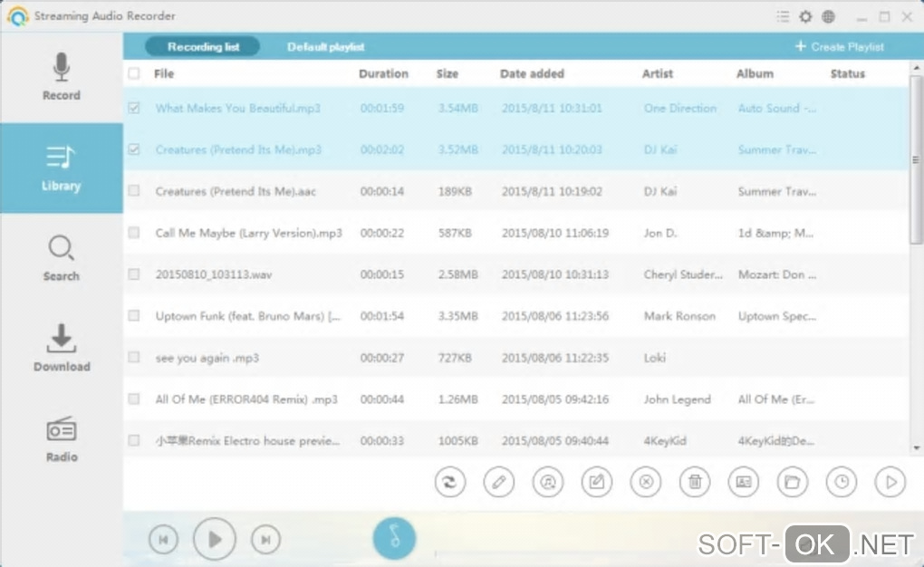The image size is (924, 567).
Task: Uncheck Creatures (Pretend Its Me).mp3
Action: (x=134, y=149)
